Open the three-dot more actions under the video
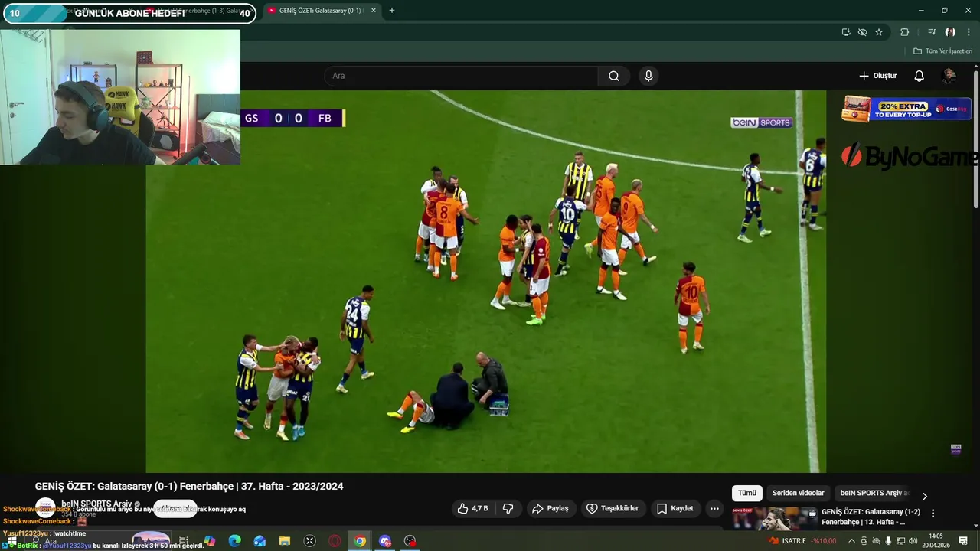980x551 pixels. coord(714,508)
